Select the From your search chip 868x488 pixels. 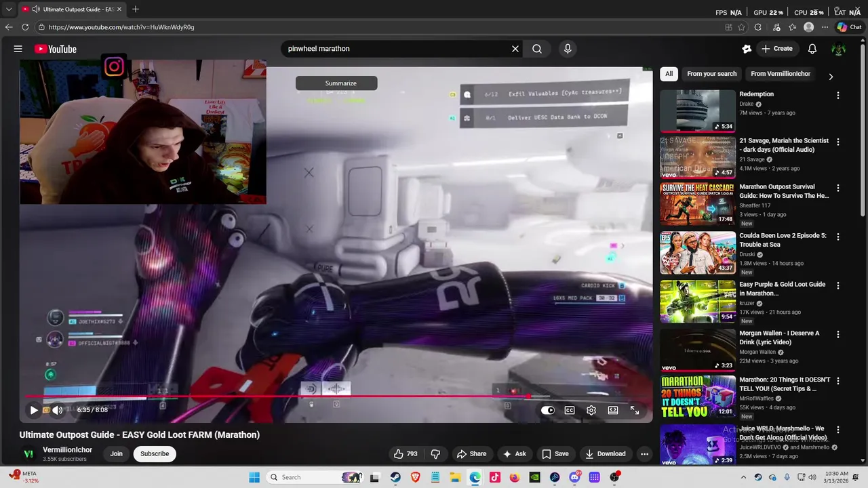pyautogui.click(x=711, y=74)
